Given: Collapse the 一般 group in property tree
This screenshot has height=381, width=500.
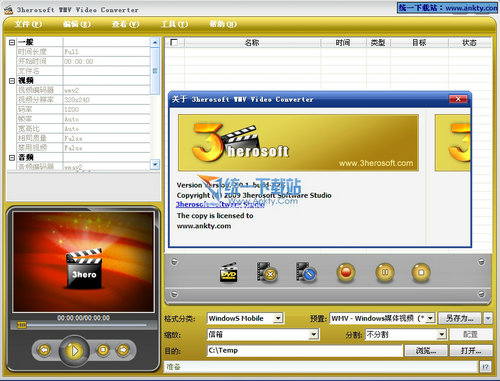Looking at the screenshot, I should pyautogui.click(x=12, y=42).
